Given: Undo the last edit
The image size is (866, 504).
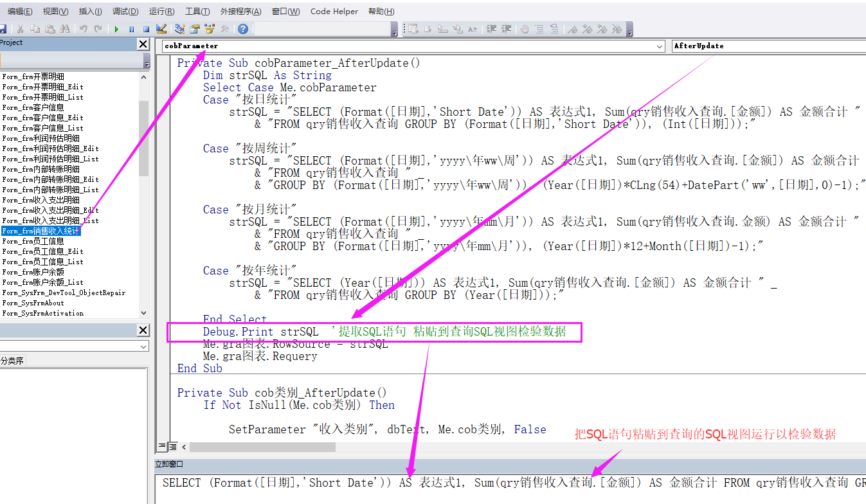Looking at the screenshot, I should pos(83,29).
